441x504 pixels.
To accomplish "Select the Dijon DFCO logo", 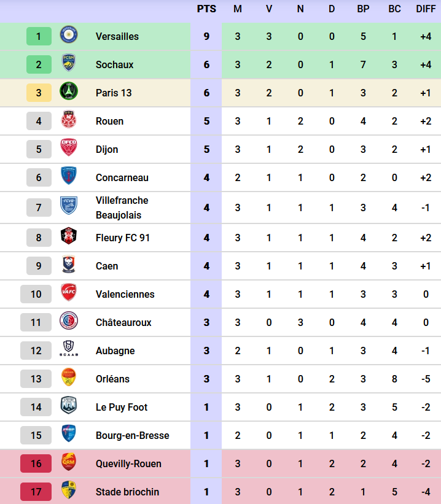I will pyautogui.click(x=68, y=149).
